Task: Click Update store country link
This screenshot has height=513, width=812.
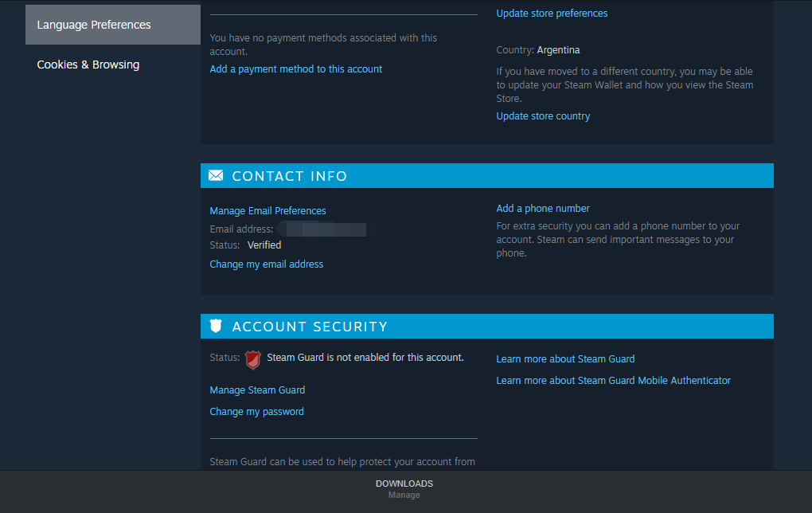Action: point(543,116)
